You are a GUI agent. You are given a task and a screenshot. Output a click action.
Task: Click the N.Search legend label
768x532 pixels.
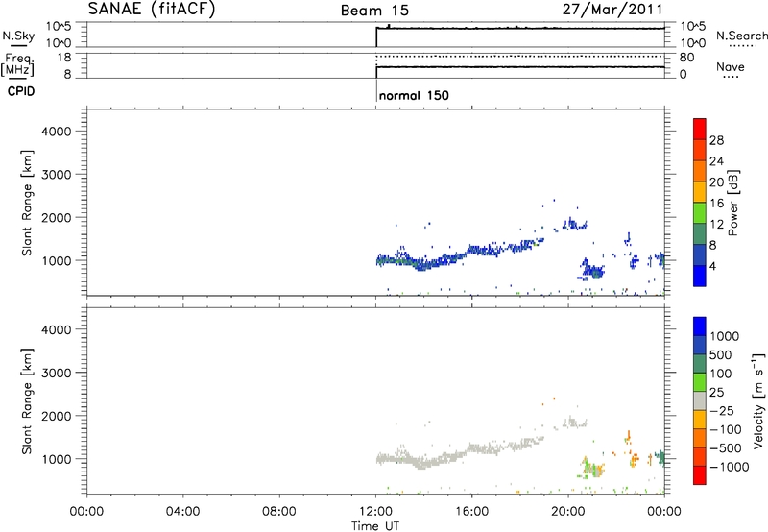tap(742, 36)
